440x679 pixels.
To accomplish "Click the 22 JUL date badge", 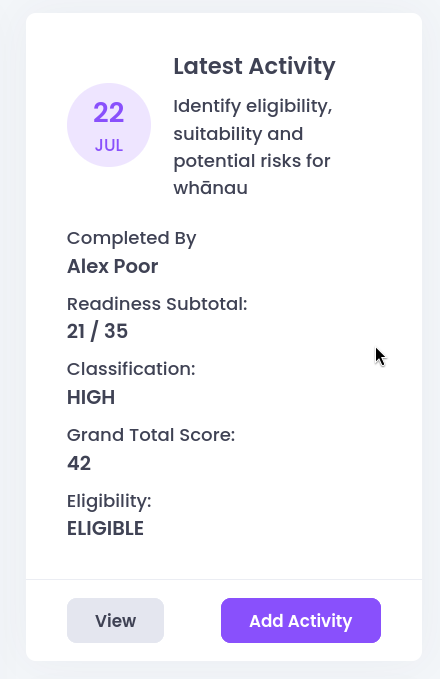I will tap(109, 125).
